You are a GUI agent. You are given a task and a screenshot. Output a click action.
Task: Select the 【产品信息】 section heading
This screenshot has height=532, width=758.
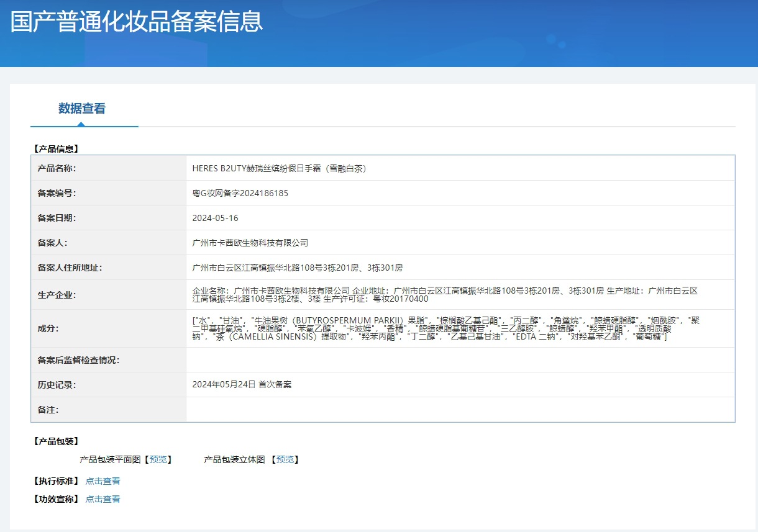tap(55, 149)
